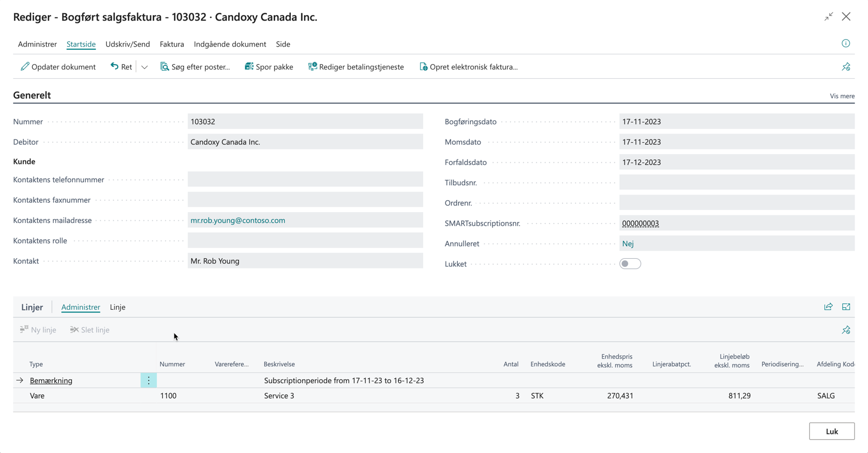Open the Indgående dokument menu
This screenshot has height=453, width=868.
point(230,44)
